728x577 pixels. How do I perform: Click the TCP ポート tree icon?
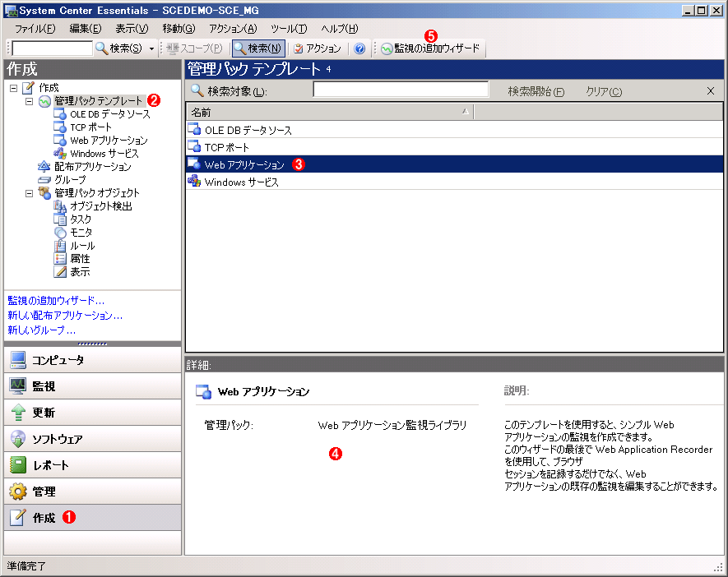click(60, 127)
